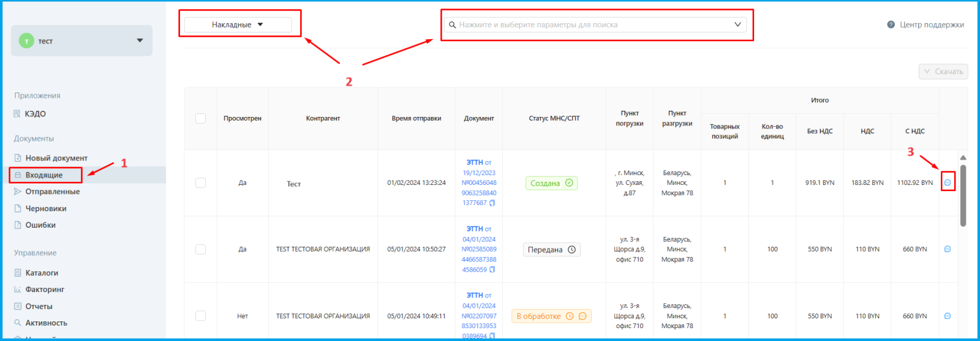Click the green user avatar icon
Image resolution: width=980 pixels, height=341 pixels.
tap(26, 41)
